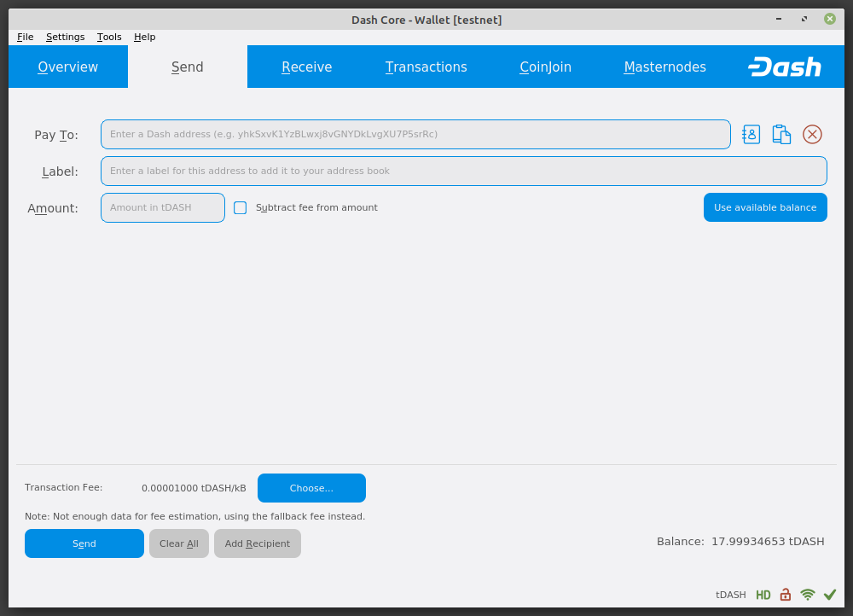The width and height of the screenshot is (853, 616).
Task: Click the network connections icon
Action: click(x=808, y=594)
